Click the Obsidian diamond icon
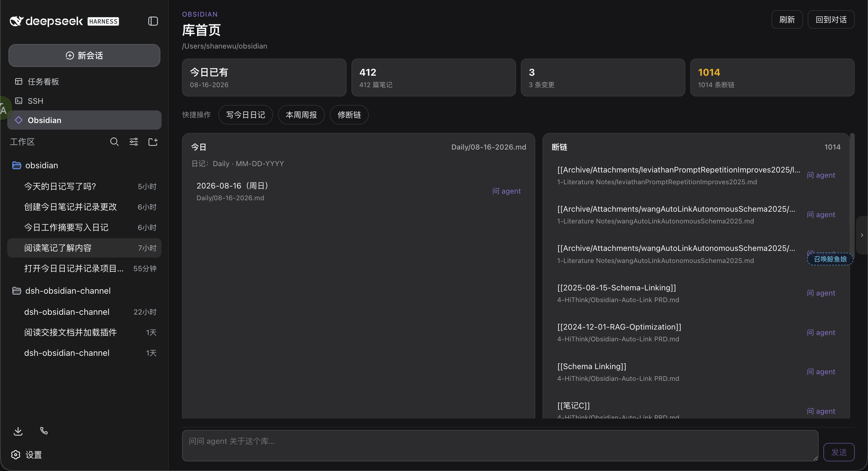Viewport: 868px width, 471px height. (18, 120)
